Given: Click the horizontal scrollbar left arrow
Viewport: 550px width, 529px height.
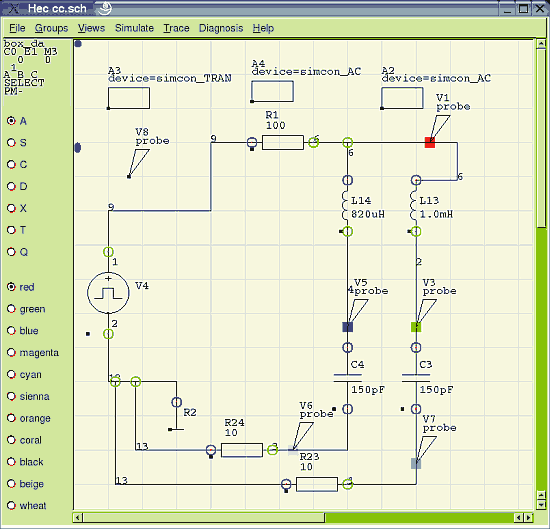Looking at the screenshot, I should coord(78,517).
